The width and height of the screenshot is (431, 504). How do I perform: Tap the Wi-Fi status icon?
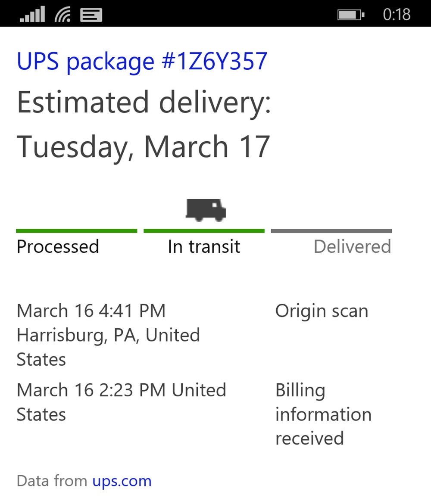point(63,15)
